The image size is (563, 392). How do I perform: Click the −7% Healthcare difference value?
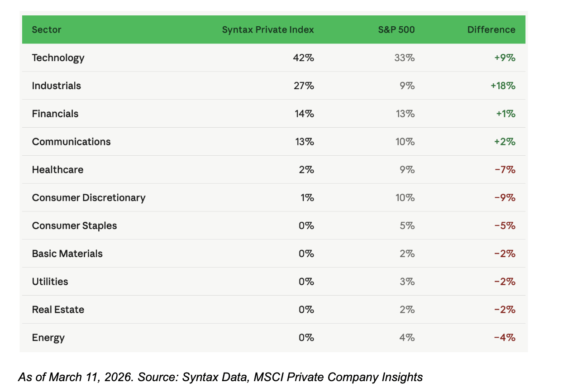coord(505,170)
